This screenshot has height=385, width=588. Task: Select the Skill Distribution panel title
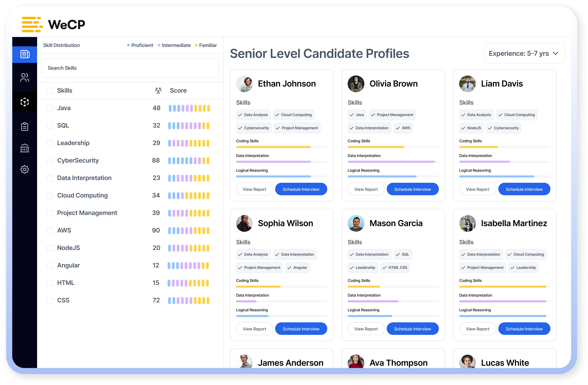coord(61,45)
